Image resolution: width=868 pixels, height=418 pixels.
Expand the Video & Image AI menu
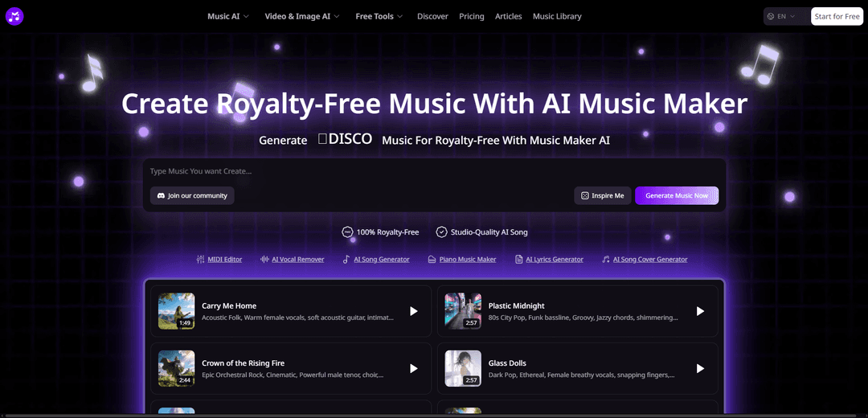[x=302, y=17]
